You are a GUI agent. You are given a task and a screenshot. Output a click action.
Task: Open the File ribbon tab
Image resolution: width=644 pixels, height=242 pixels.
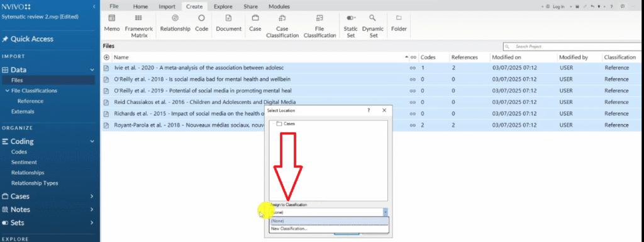tap(114, 6)
